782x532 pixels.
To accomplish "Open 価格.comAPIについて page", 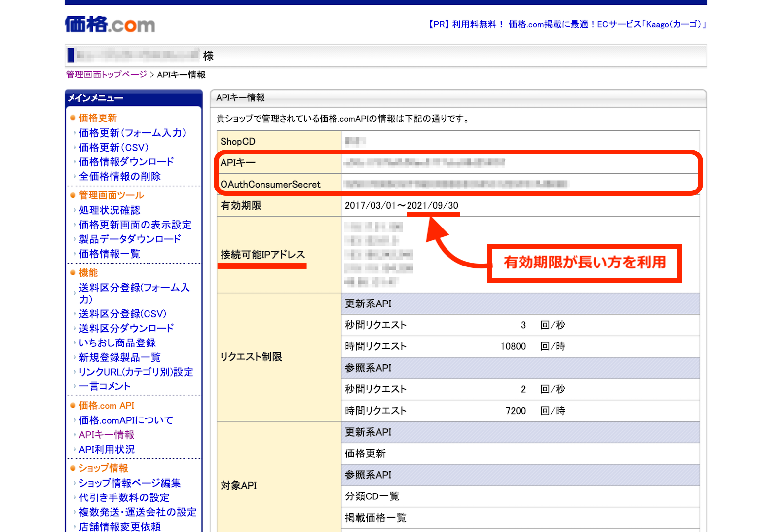I will (126, 420).
